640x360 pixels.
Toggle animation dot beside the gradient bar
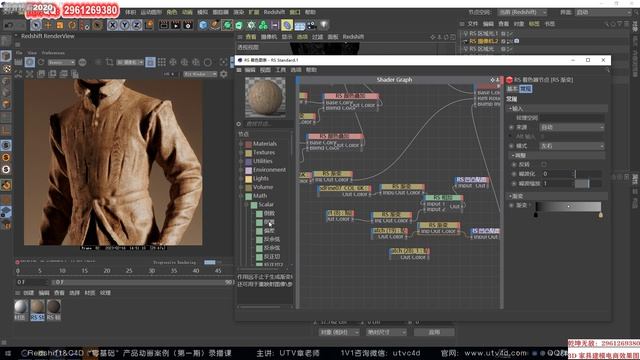coord(511,205)
